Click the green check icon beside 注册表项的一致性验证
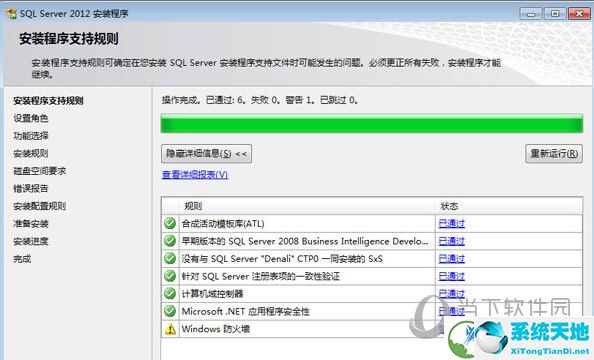The image size is (594, 360). point(170,276)
